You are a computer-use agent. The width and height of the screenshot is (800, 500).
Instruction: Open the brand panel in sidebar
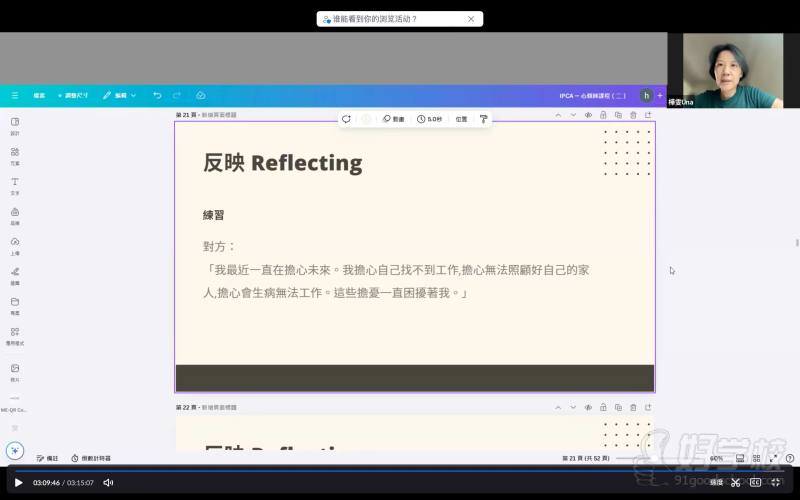coord(15,216)
